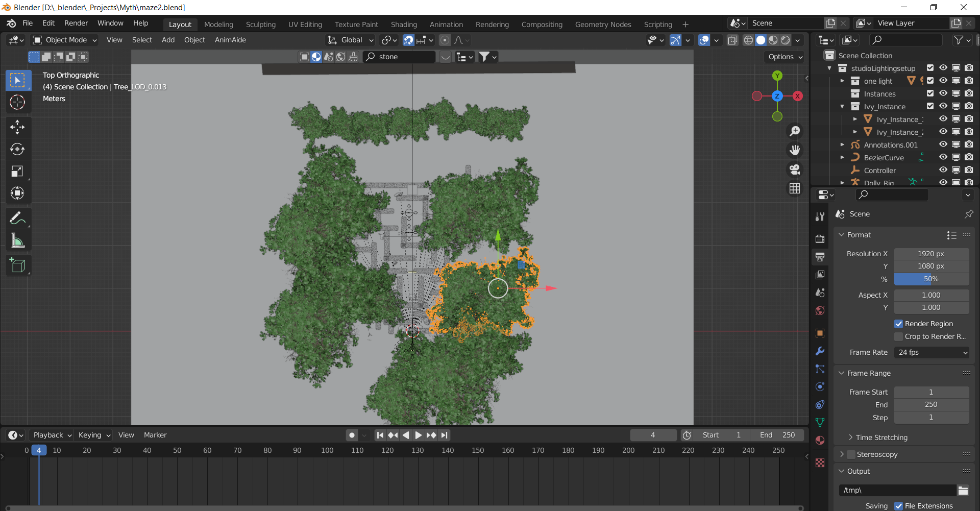Click the play animation button
This screenshot has height=511, width=980.
coord(419,435)
